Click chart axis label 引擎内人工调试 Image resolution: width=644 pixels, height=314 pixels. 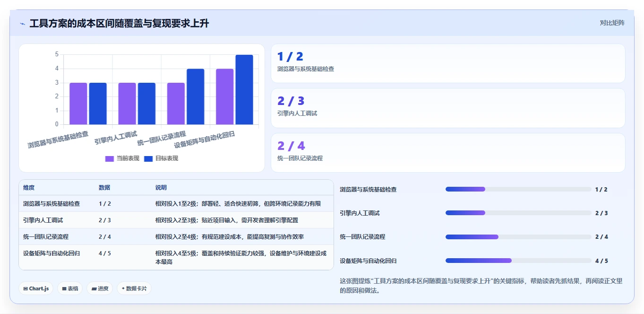[x=115, y=138]
